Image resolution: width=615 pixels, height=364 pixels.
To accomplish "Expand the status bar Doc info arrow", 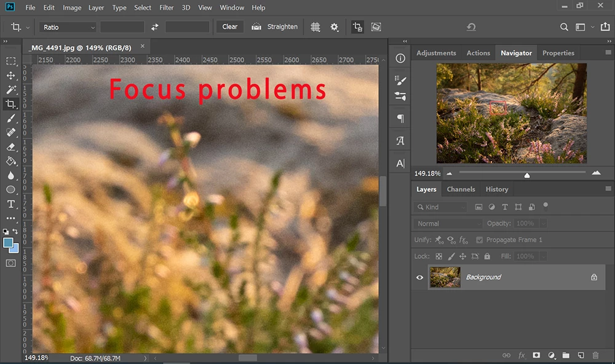I will coord(145,358).
